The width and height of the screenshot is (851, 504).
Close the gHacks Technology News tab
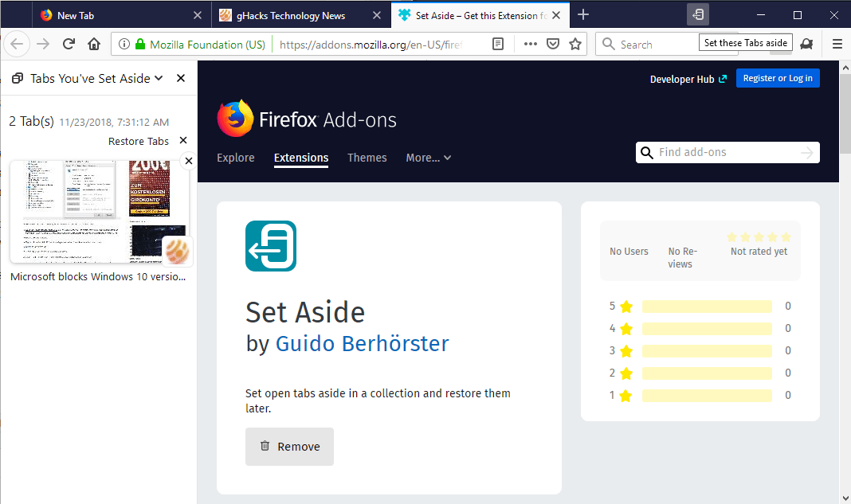pyautogui.click(x=377, y=15)
